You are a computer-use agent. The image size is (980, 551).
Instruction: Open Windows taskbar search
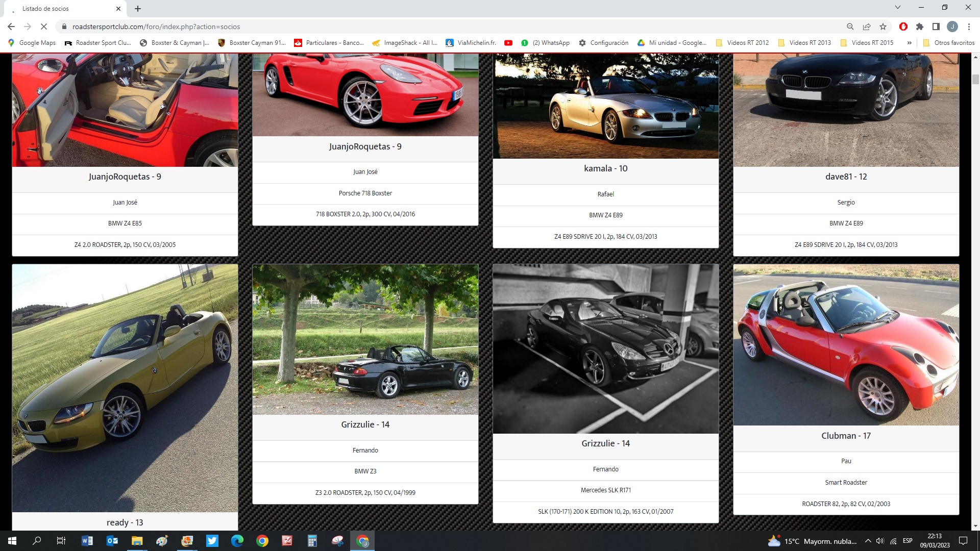37,541
